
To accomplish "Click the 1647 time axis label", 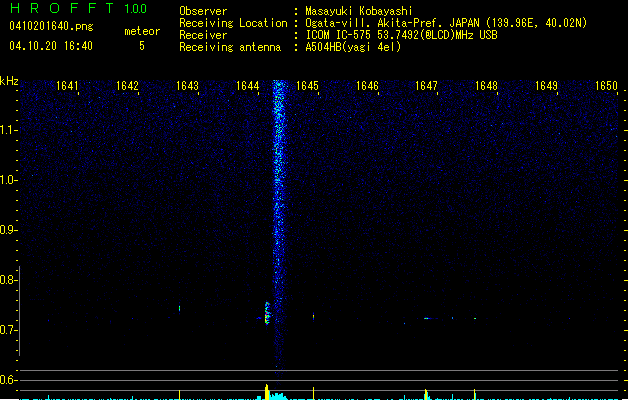I will tap(426, 86).
